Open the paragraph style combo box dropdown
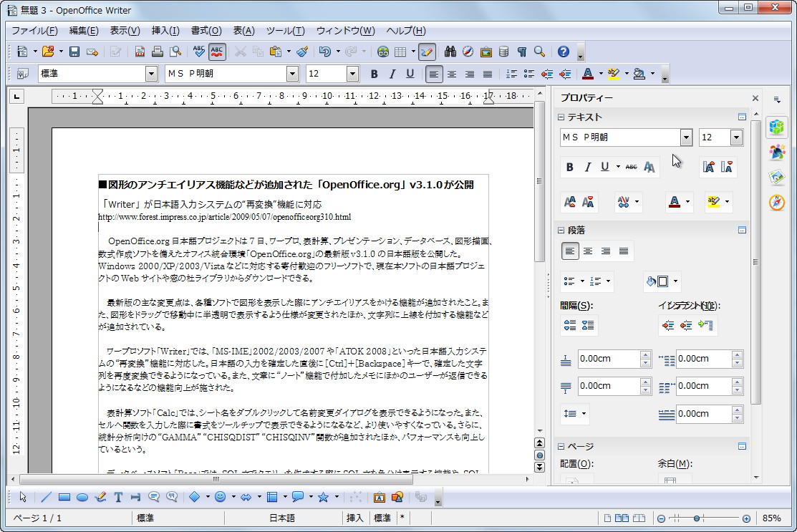 [151, 73]
